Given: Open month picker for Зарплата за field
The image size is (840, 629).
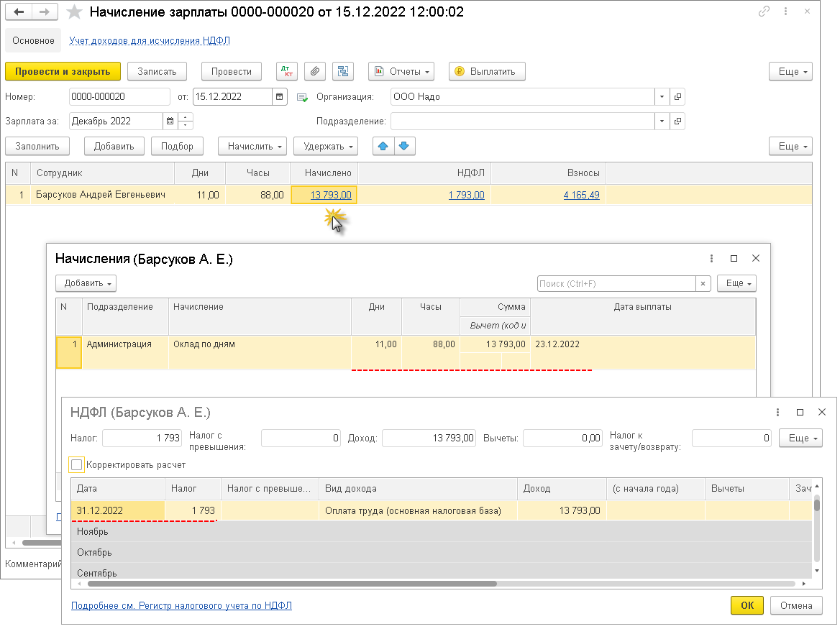Looking at the screenshot, I should pos(170,121).
